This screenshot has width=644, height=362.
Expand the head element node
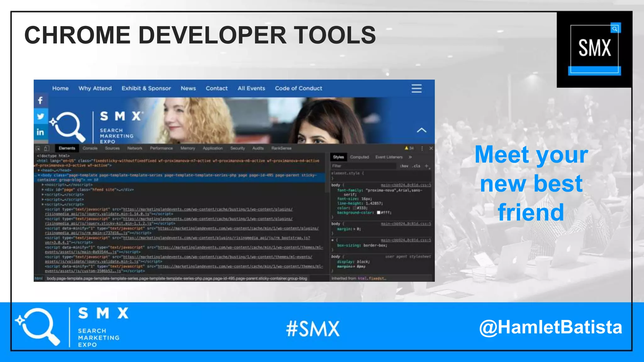click(39, 170)
